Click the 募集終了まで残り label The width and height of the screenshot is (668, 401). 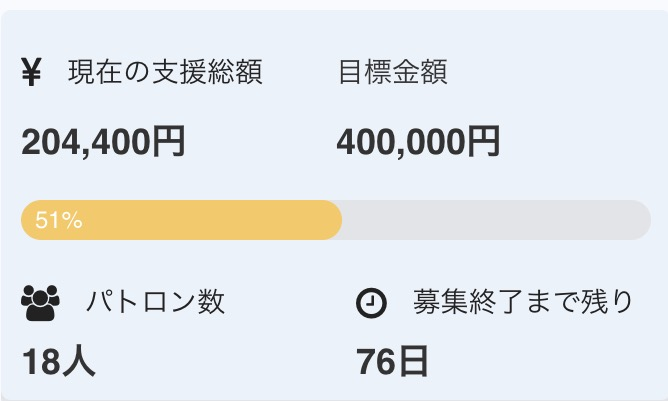click(x=523, y=302)
